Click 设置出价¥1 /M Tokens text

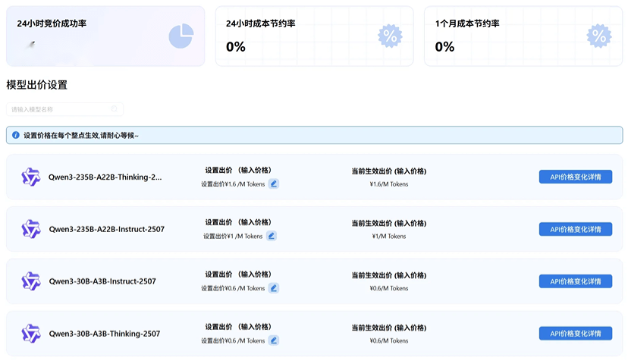233,237
